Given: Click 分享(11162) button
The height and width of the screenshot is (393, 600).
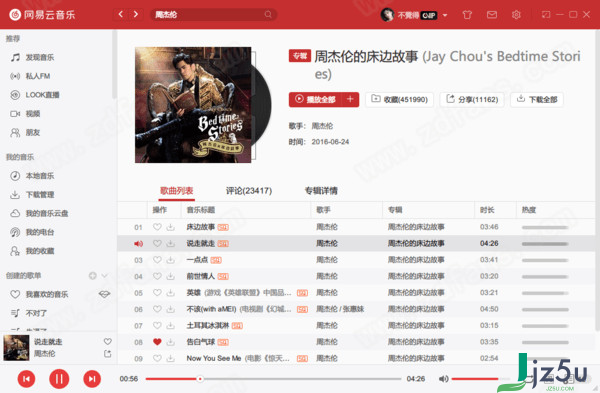Looking at the screenshot, I should pyautogui.click(x=472, y=99).
